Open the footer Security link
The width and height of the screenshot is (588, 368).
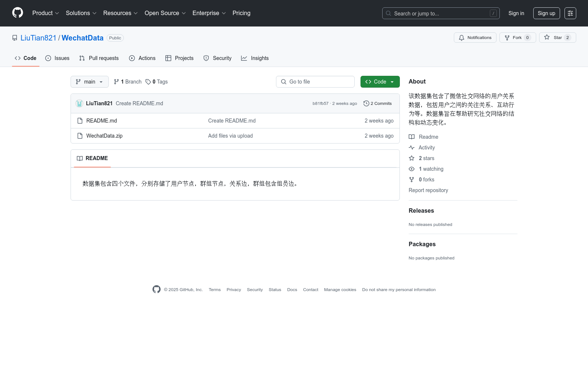pyautogui.click(x=255, y=290)
